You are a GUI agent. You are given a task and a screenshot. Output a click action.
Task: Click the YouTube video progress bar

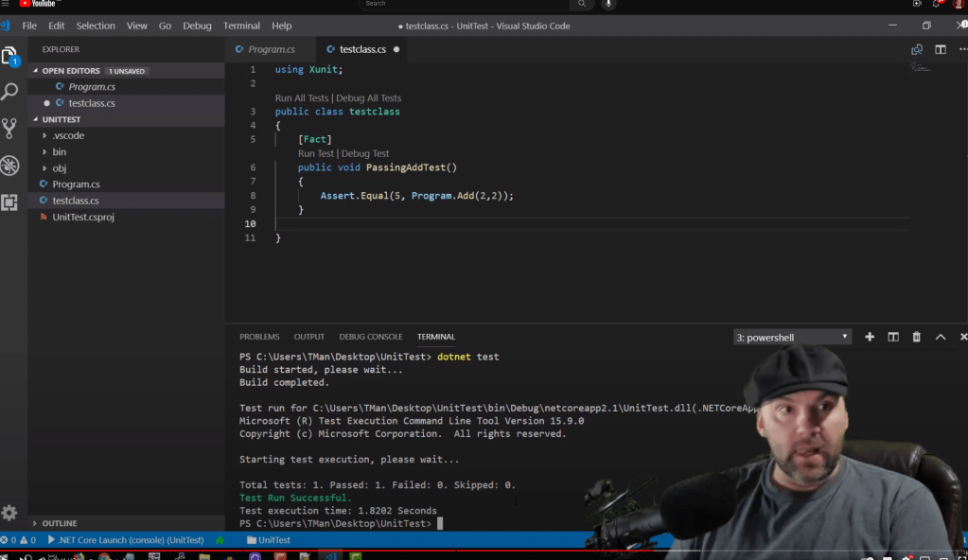point(484,550)
